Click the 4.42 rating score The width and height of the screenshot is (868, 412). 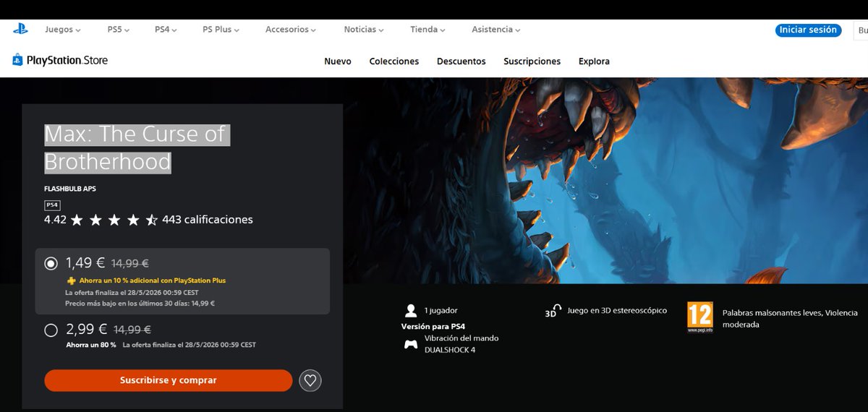pyautogui.click(x=55, y=220)
